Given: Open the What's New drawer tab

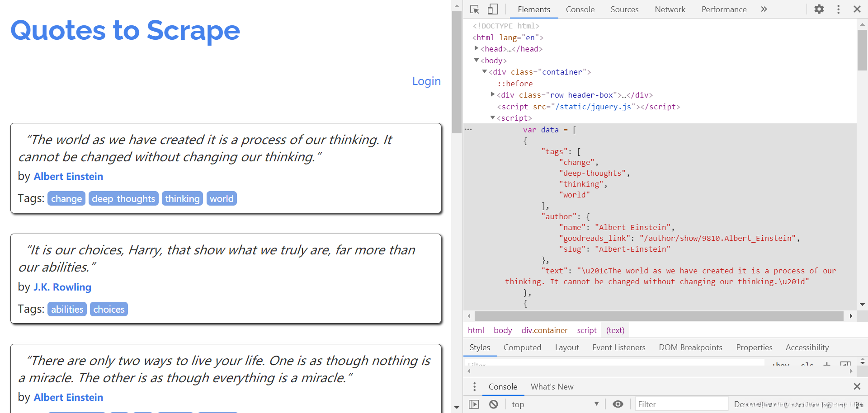Looking at the screenshot, I should point(552,387).
